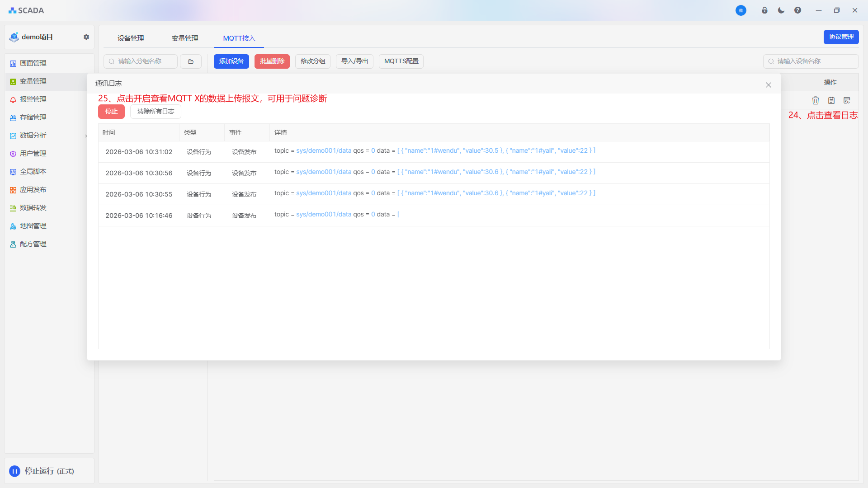This screenshot has height=488, width=868.
Task: Close the 通讯日志 dialog
Action: pos(768,85)
